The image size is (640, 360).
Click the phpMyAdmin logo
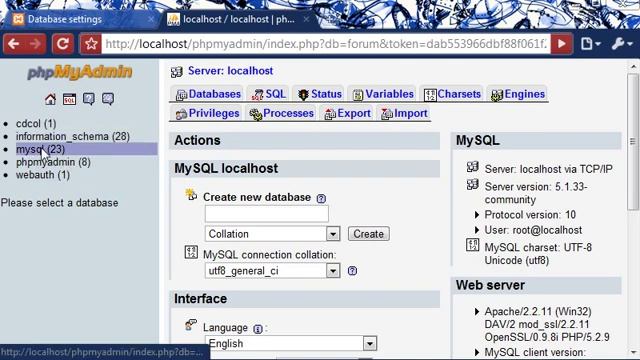80,72
